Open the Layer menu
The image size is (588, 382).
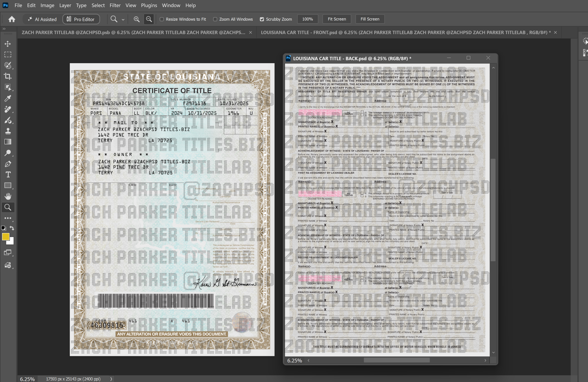pyautogui.click(x=65, y=5)
